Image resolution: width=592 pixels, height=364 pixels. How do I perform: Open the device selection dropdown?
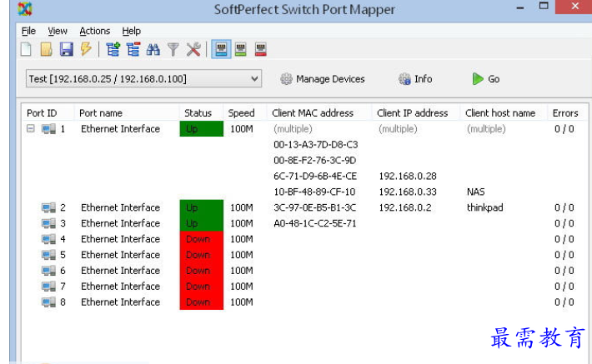[143, 79]
